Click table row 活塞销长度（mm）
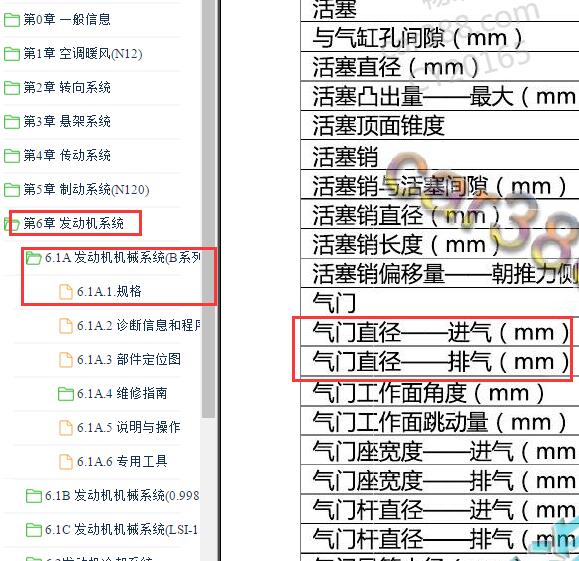Viewport: 579px width, 561px height. [440, 244]
